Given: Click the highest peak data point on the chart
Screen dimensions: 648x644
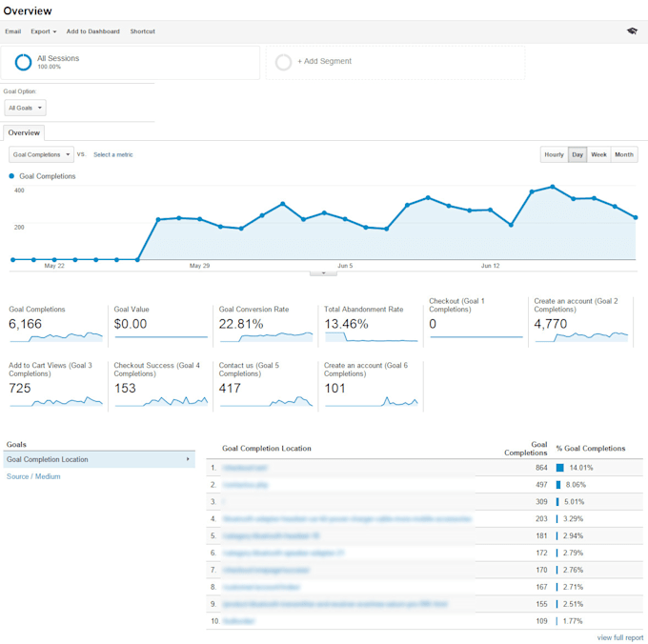Looking at the screenshot, I should click(x=553, y=187).
